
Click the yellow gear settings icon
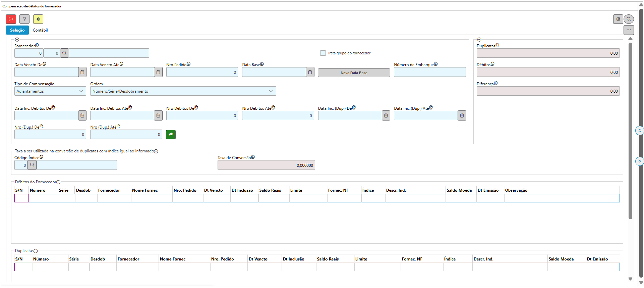point(38,19)
